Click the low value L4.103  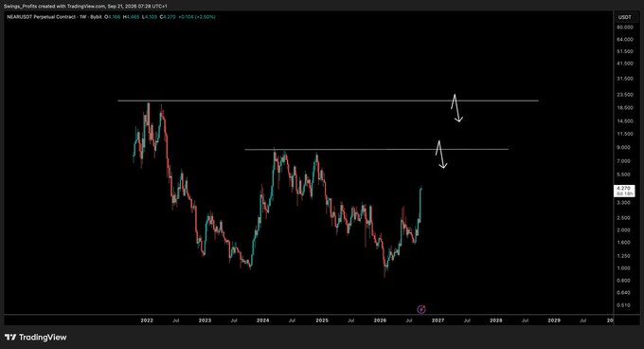tap(150, 17)
